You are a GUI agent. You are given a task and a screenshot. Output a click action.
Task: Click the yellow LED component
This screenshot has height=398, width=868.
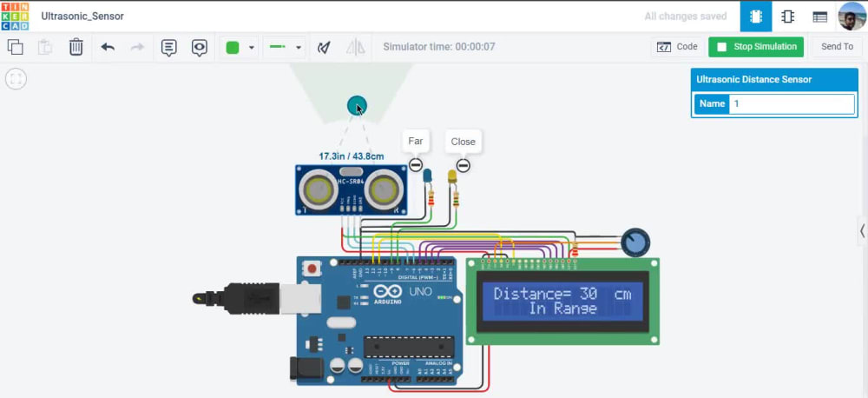pos(451,176)
